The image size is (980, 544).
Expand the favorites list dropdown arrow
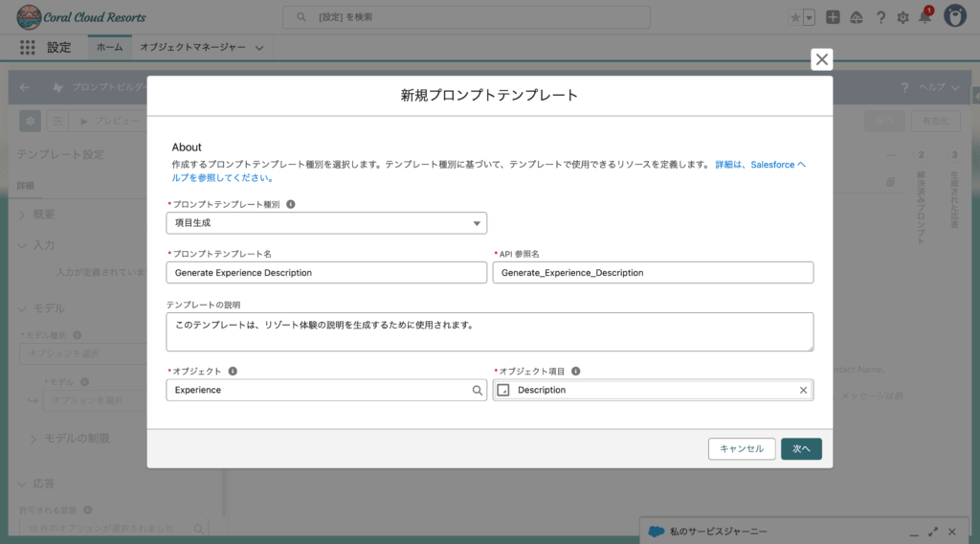[810, 17]
